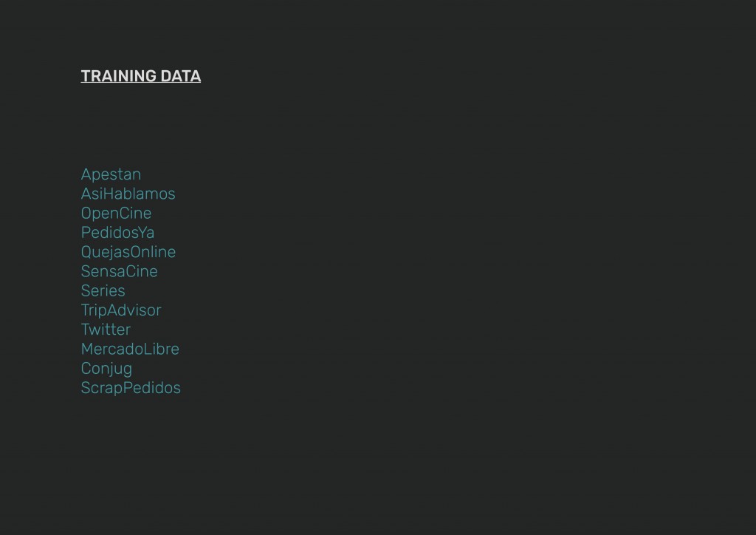Click the MercadoLibre link

tap(130, 349)
